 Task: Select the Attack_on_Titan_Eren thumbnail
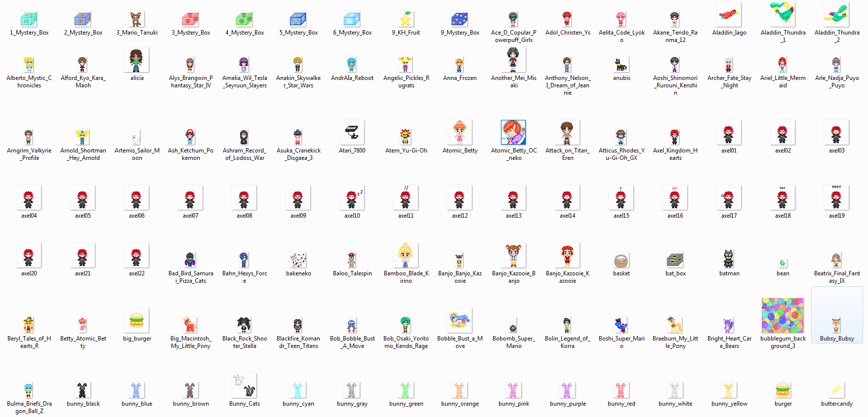tap(567, 132)
